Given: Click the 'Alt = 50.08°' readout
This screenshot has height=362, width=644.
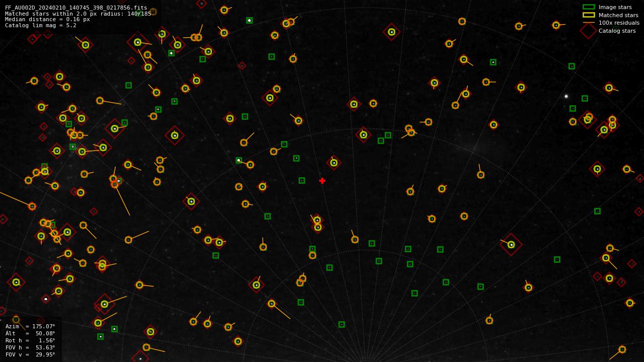Looking at the screenshot, I should tap(30, 333).
